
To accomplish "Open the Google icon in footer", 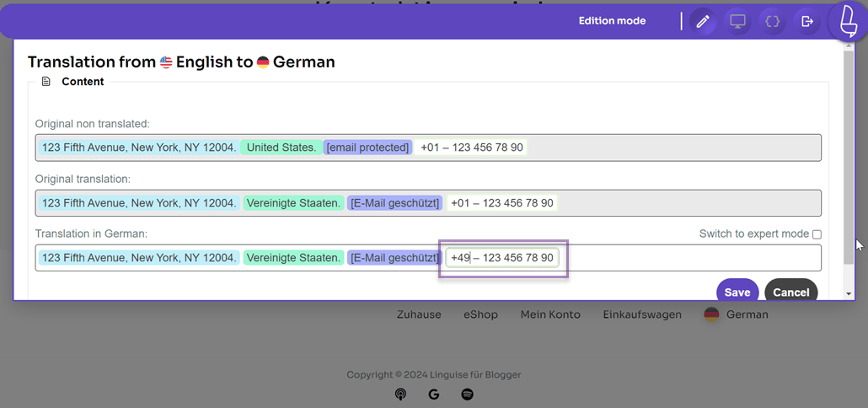I will click(x=434, y=395).
